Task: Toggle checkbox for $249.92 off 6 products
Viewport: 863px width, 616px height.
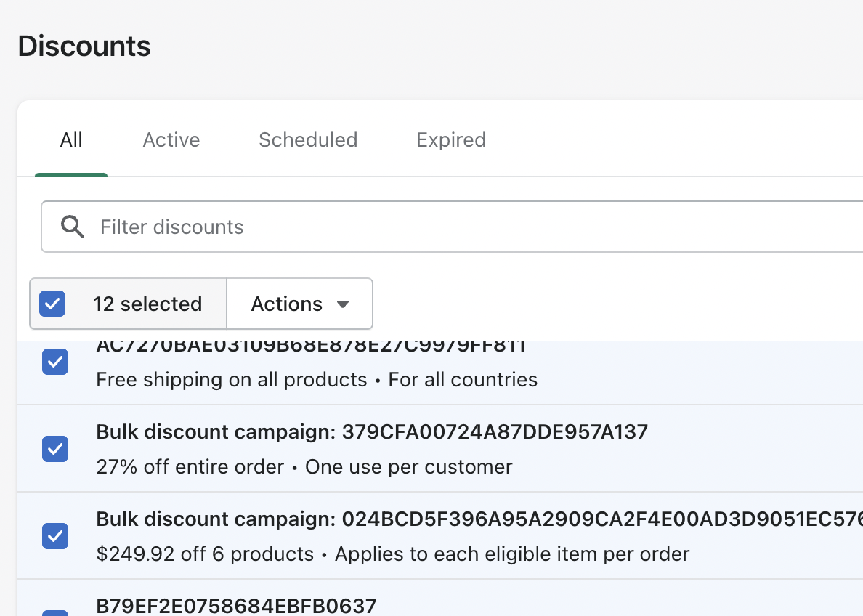Action: [x=55, y=536]
